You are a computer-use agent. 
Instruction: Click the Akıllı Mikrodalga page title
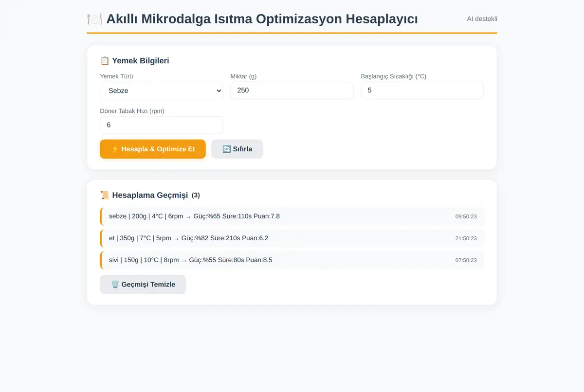(262, 19)
